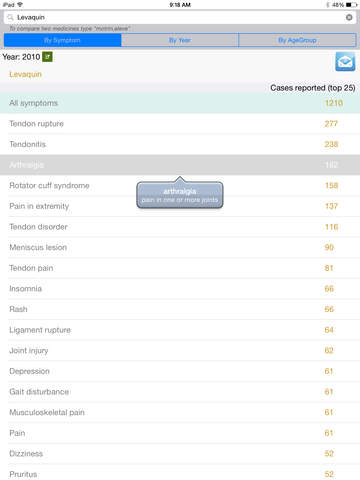The image size is (360, 480).
Task: Open the blue email share icon
Action: point(345,62)
